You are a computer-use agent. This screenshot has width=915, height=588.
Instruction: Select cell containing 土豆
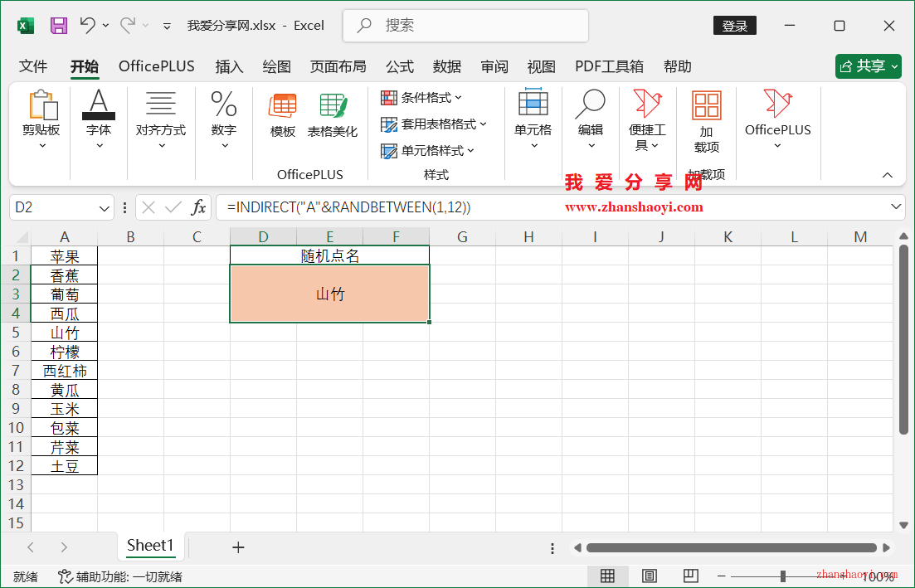pos(64,466)
